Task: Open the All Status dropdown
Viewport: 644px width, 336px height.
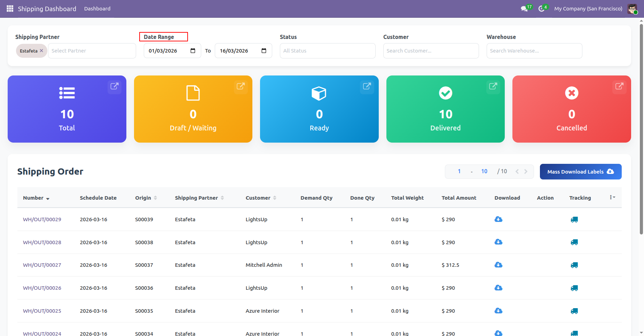Action: click(327, 51)
